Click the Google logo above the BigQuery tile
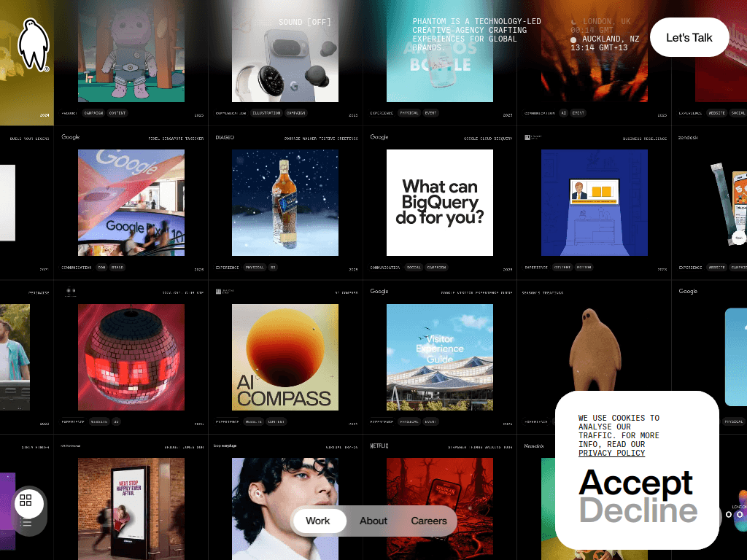This screenshot has width=747, height=560. (x=379, y=137)
